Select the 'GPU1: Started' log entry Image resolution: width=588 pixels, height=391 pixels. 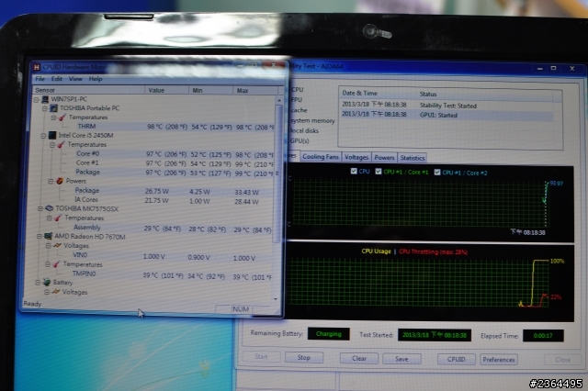click(x=447, y=115)
